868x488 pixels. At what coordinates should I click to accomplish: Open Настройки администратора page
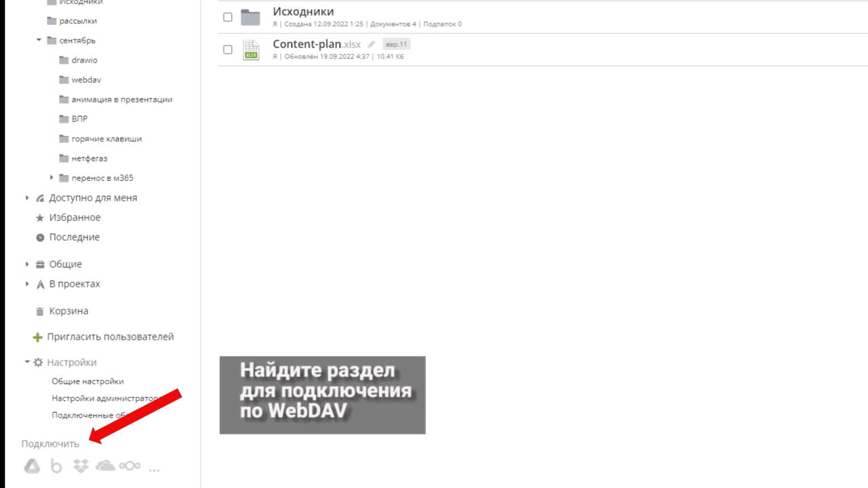(x=105, y=399)
